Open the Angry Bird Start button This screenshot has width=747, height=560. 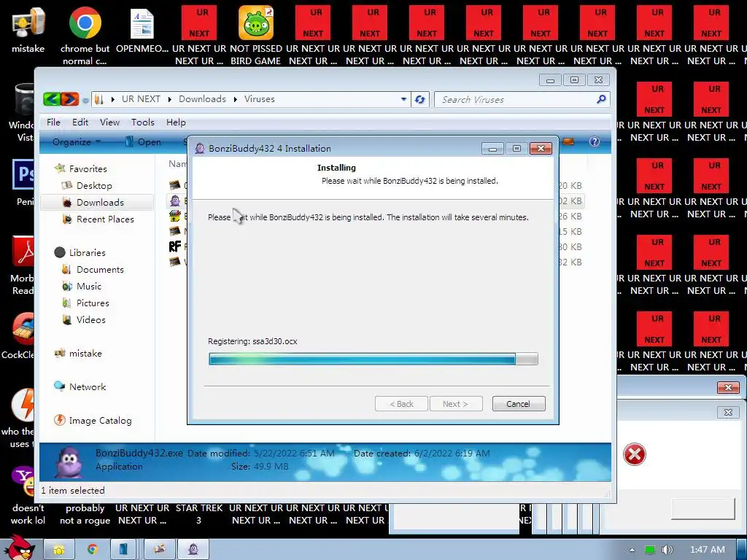pos(19,548)
